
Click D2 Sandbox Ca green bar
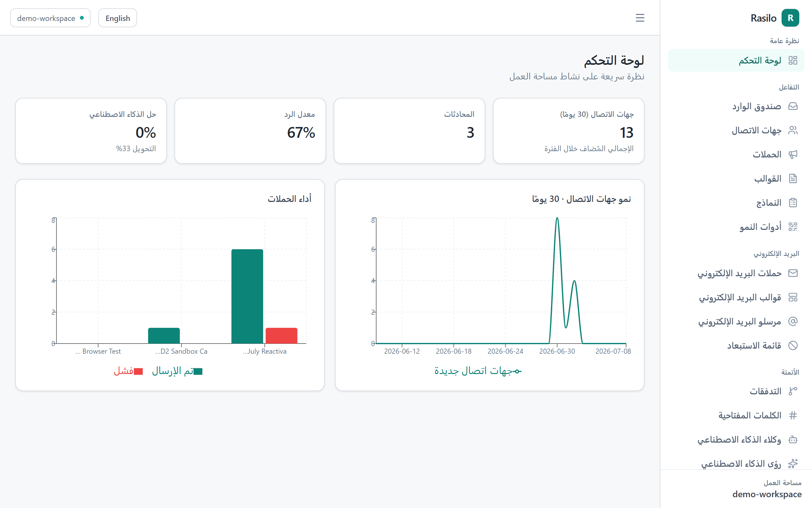[x=164, y=335]
